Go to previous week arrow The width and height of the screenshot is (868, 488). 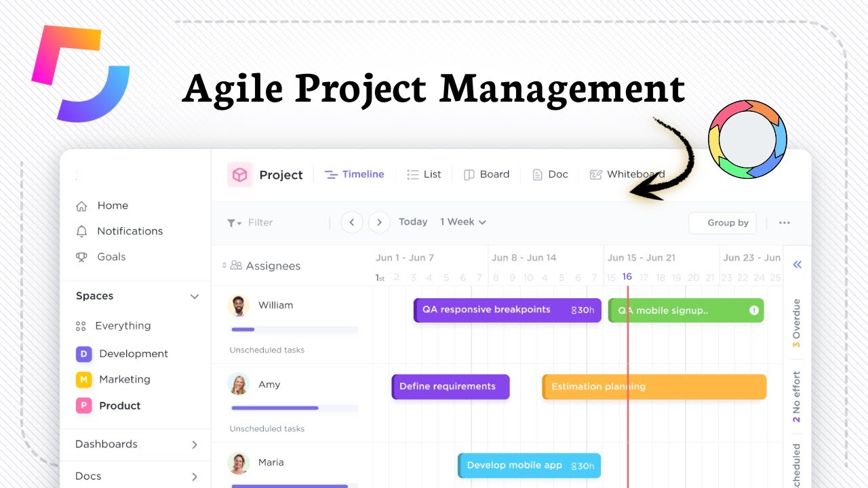[352, 222]
